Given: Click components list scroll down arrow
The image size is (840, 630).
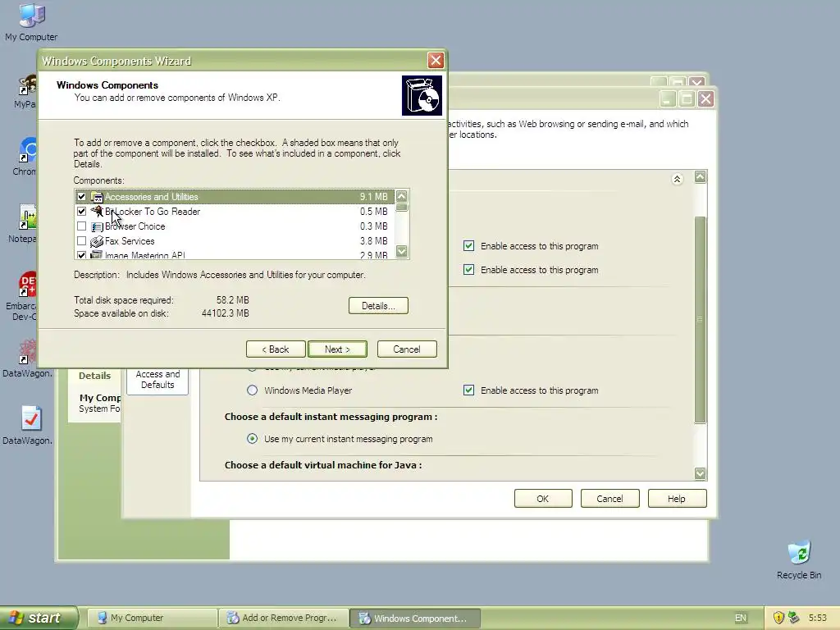Looking at the screenshot, I should [x=402, y=251].
